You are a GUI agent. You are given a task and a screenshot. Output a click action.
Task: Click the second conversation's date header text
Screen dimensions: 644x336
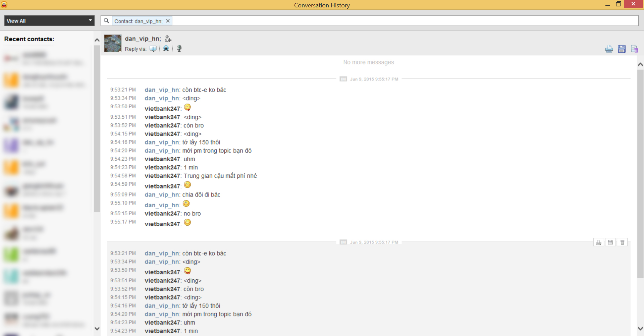click(374, 242)
